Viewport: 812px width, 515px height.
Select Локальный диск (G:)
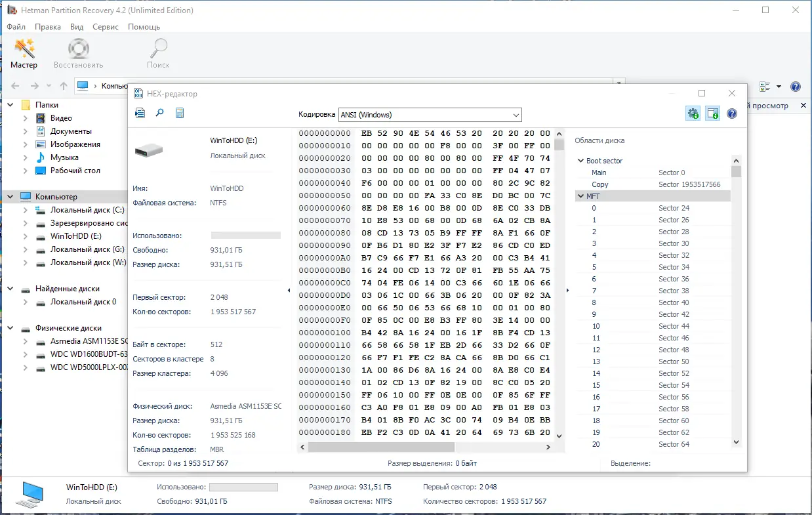[87, 249]
